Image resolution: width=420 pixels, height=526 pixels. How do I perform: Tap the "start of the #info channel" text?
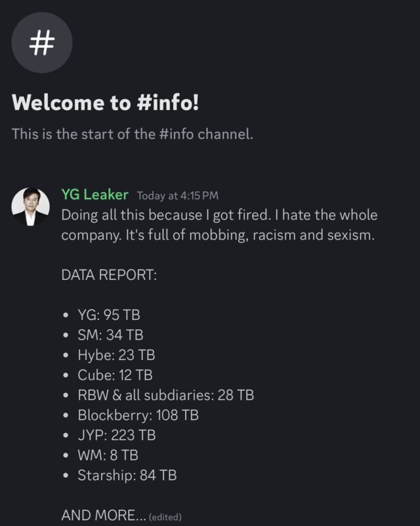pos(132,134)
